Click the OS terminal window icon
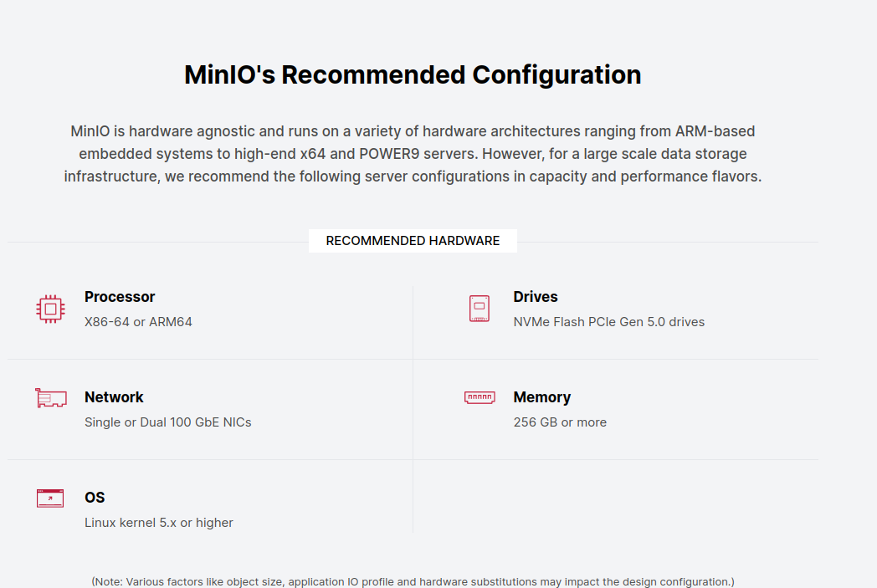This screenshot has width=877, height=588. [x=50, y=498]
